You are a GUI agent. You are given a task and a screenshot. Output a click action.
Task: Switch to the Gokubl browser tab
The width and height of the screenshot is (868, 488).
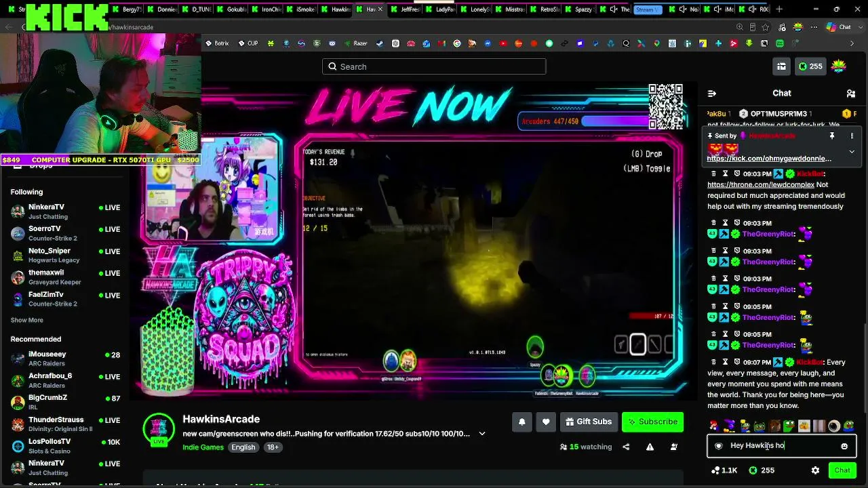tap(232, 9)
